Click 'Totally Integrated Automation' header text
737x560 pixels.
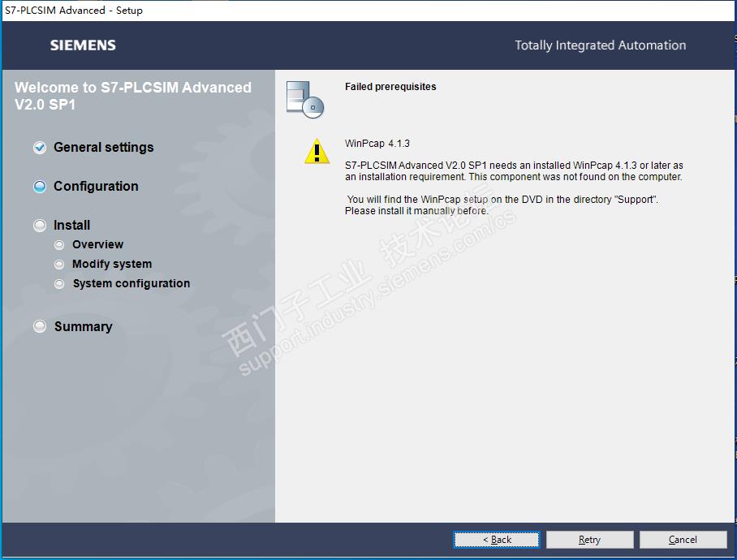[600, 45]
